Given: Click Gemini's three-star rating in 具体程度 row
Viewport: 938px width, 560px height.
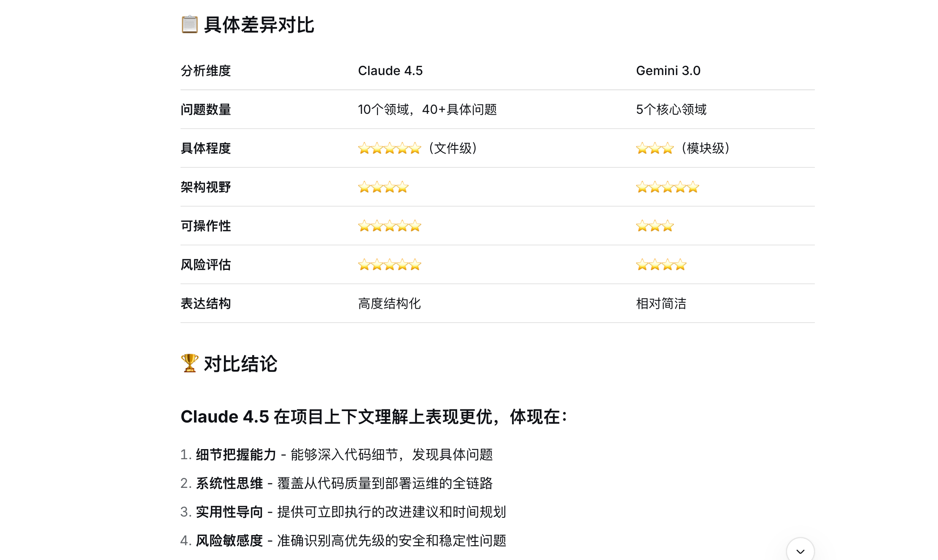Looking at the screenshot, I should tap(655, 148).
